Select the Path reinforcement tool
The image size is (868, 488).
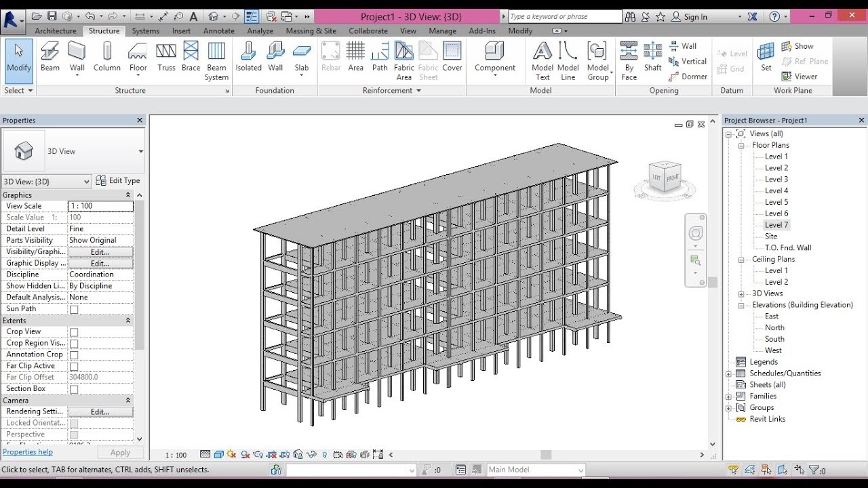[x=380, y=56]
